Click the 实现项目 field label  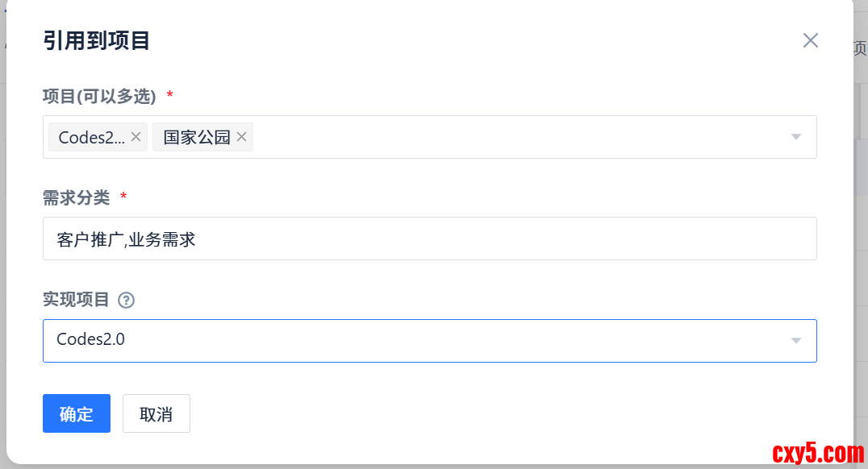(x=76, y=300)
